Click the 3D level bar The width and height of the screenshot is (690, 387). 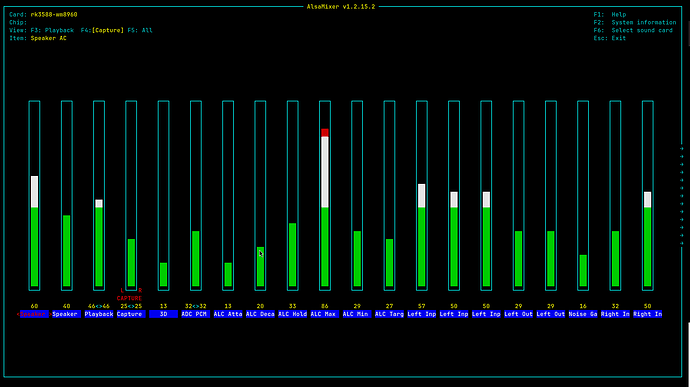point(164,195)
